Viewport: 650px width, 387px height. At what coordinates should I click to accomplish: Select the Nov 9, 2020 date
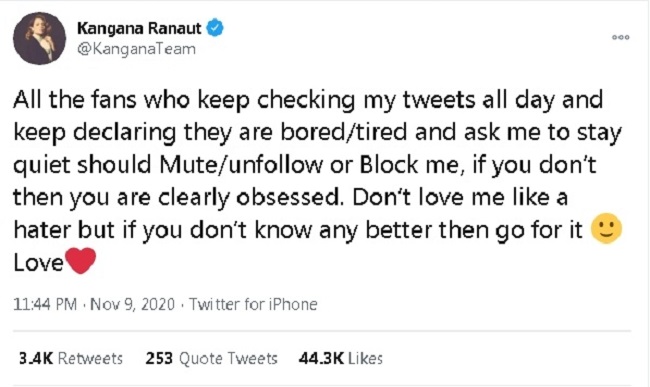point(132,304)
